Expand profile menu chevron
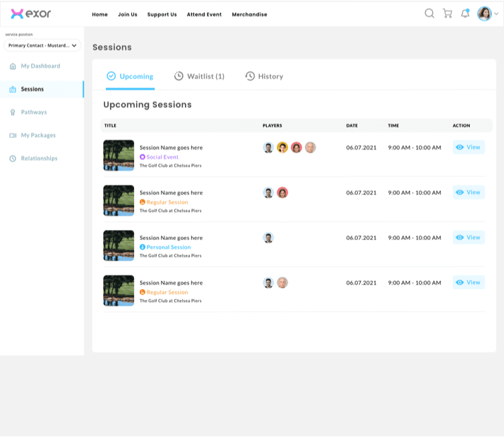This screenshot has height=437, width=504. 497,14
